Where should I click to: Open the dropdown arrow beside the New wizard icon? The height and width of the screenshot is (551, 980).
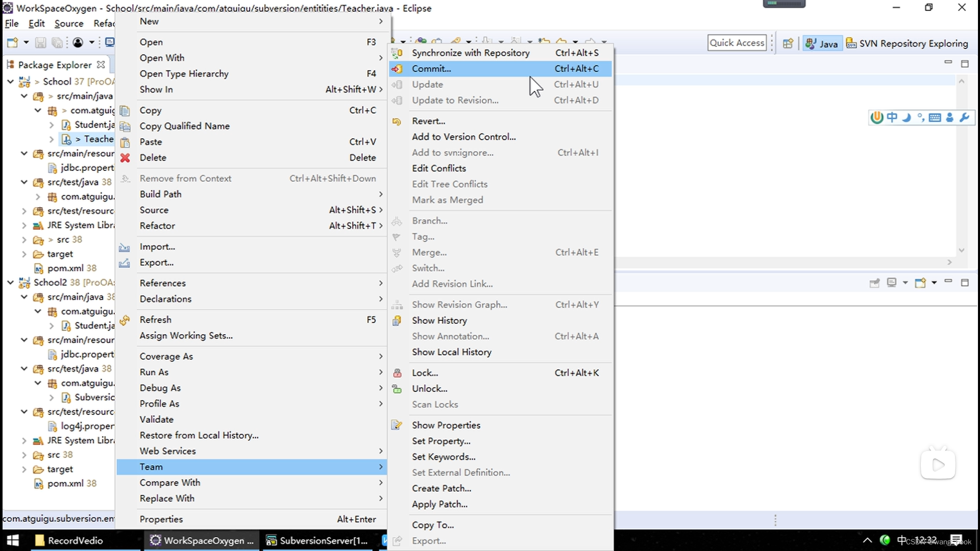(x=26, y=43)
